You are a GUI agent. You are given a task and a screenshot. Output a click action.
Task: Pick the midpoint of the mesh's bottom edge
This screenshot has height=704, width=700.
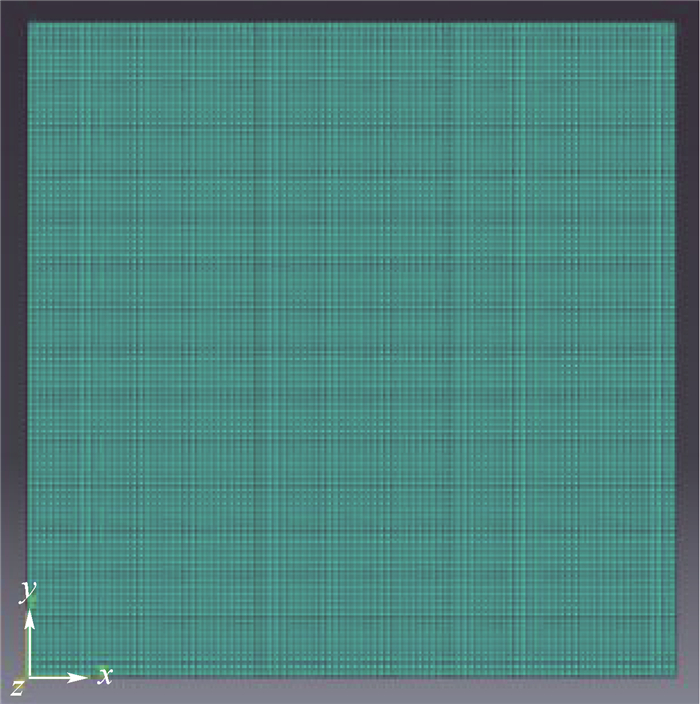click(351, 679)
